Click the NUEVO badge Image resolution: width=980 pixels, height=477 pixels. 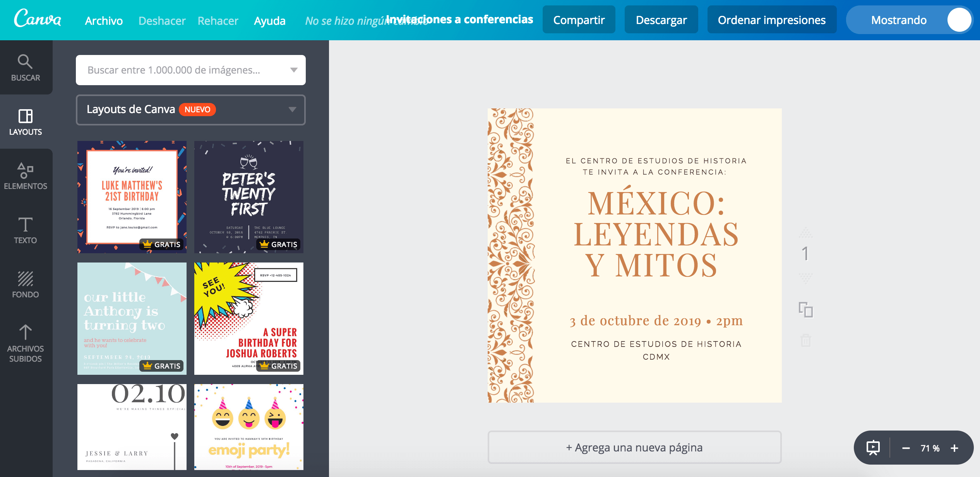[x=197, y=110]
